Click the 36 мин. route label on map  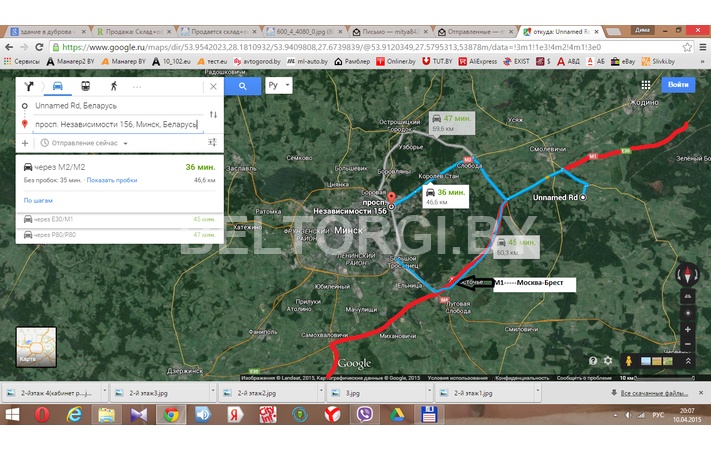[446, 196]
